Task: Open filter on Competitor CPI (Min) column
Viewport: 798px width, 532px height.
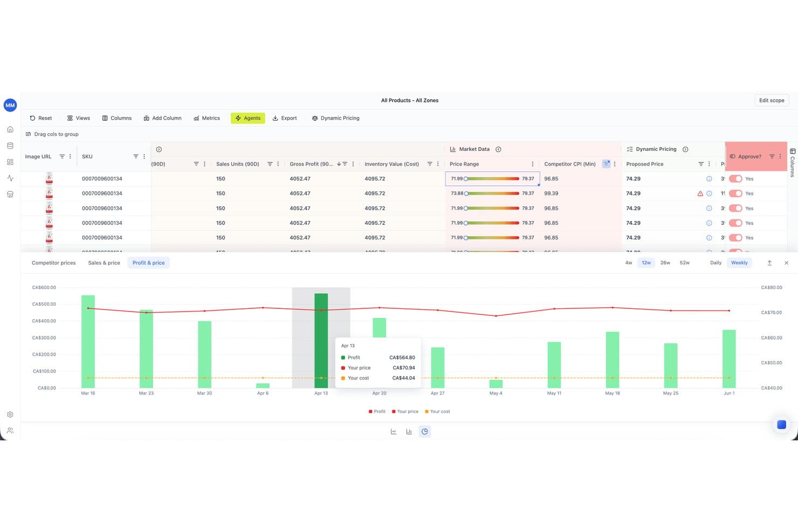Action: (x=606, y=164)
